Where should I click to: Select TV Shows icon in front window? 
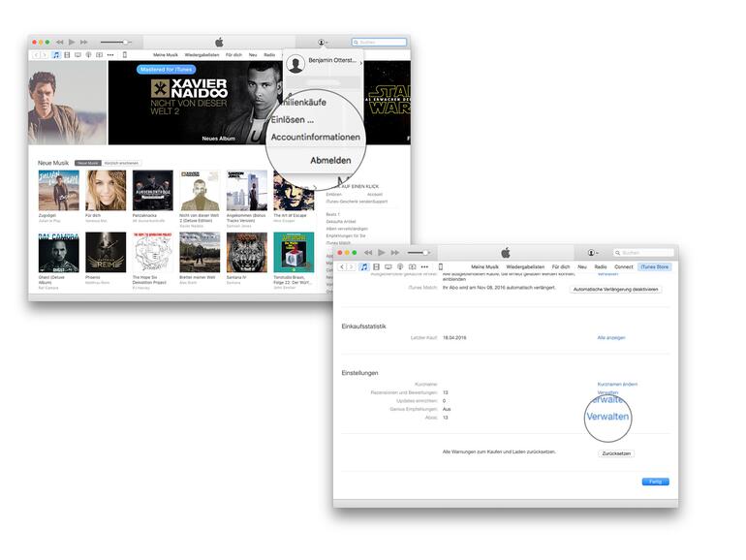389,266
